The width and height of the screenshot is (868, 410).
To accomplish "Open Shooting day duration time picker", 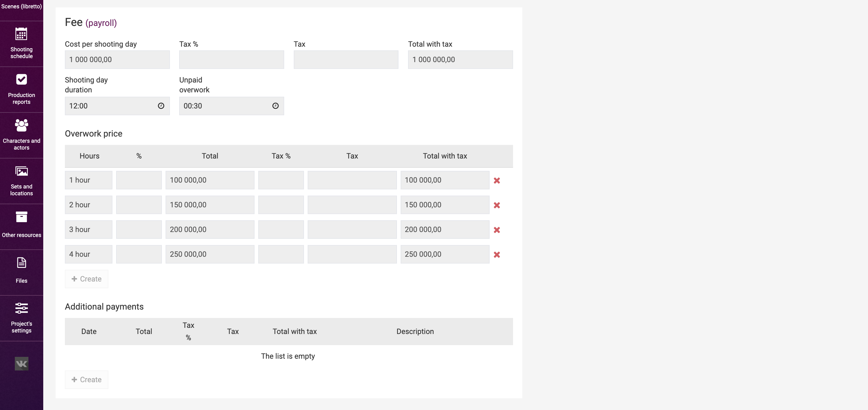I will (x=161, y=106).
